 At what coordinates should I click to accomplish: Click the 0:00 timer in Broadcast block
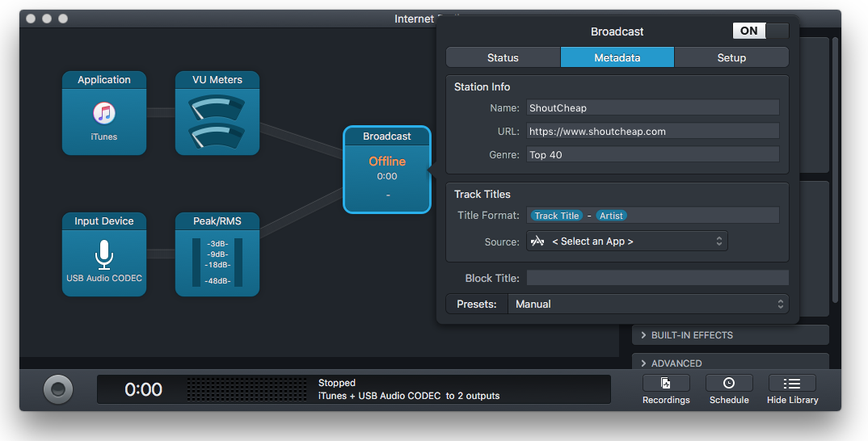coord(387,177)
